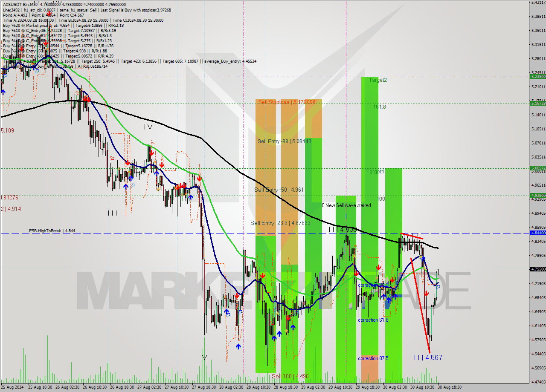Click the '5.109' level label
This screenshot has height=392, width=546.
8,130
